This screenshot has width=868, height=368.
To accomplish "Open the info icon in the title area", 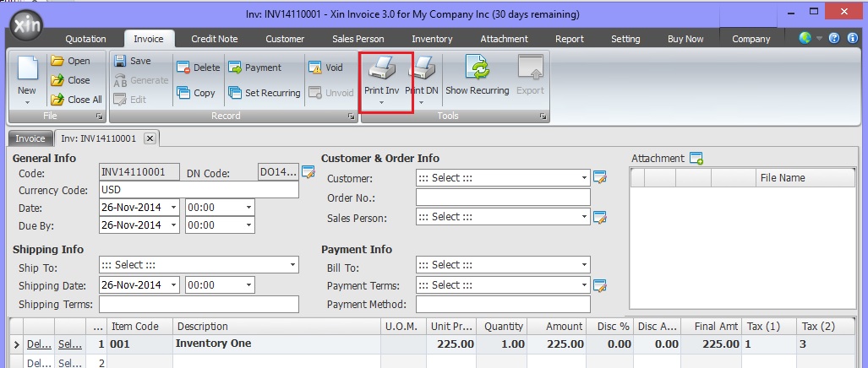I will click(853, 38).
